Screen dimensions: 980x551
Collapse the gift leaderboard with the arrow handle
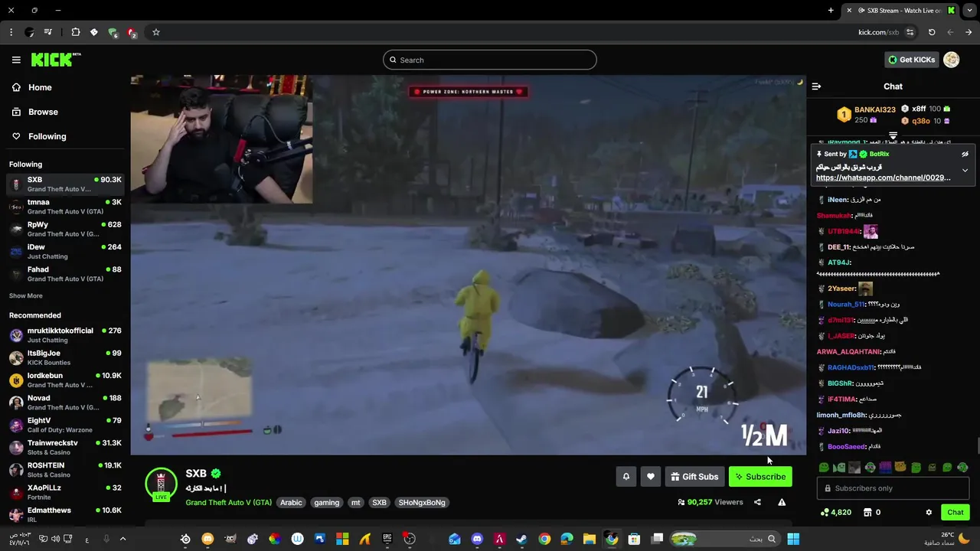pyautogui.click(x=893, y=135)
